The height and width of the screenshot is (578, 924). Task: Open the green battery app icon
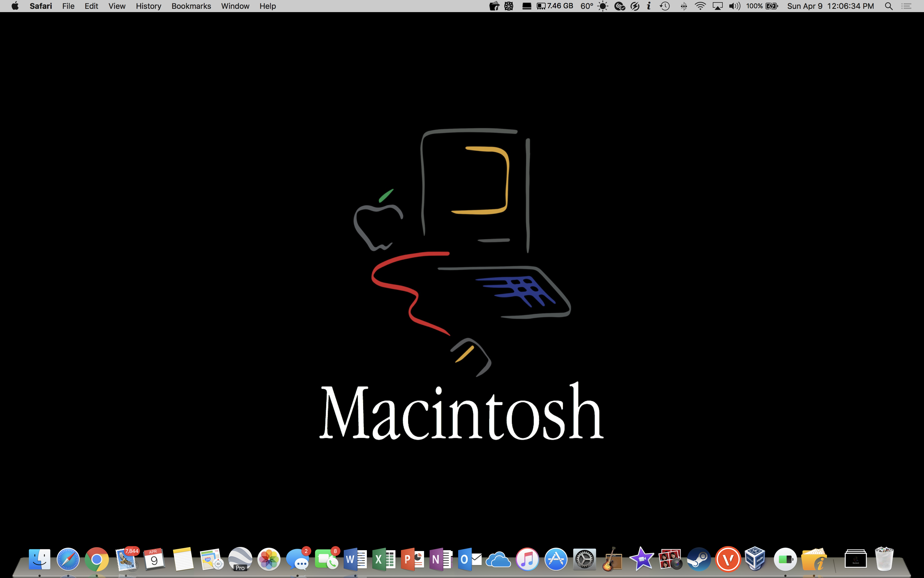(x=785, y=559)
